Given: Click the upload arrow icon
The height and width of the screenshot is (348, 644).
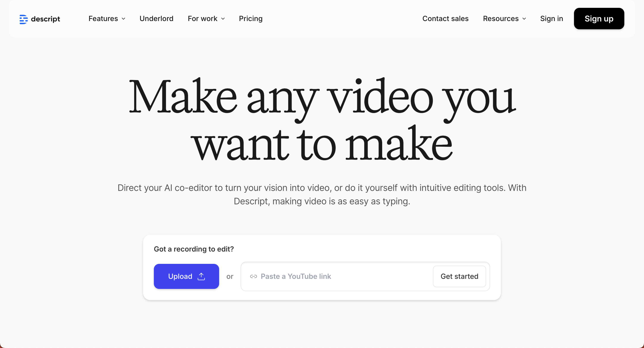Looking at the screenshot, I should click(201, 276).
